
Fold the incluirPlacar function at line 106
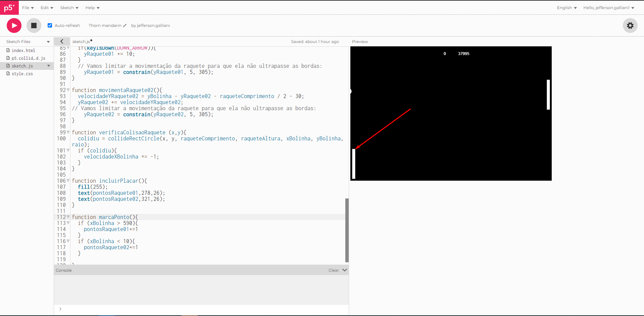68,181
